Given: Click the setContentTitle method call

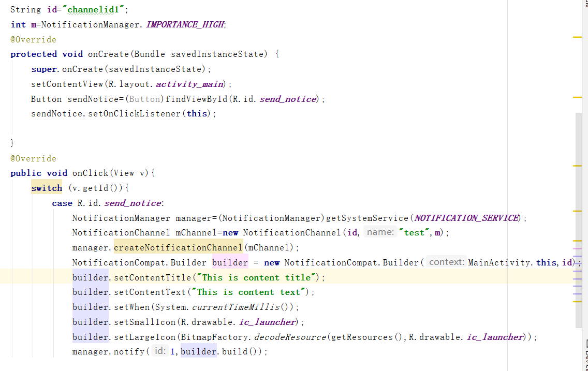Looking at the screenshot, I should pyautogui.click(x=153, y=277).
